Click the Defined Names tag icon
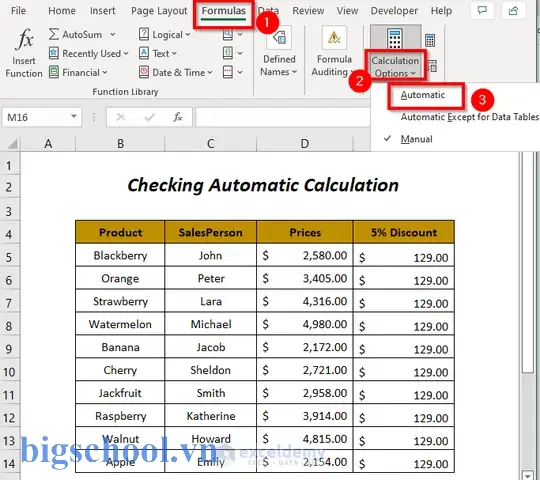The width and height of the screenshot is (540, 480). (x=279, y=38)
